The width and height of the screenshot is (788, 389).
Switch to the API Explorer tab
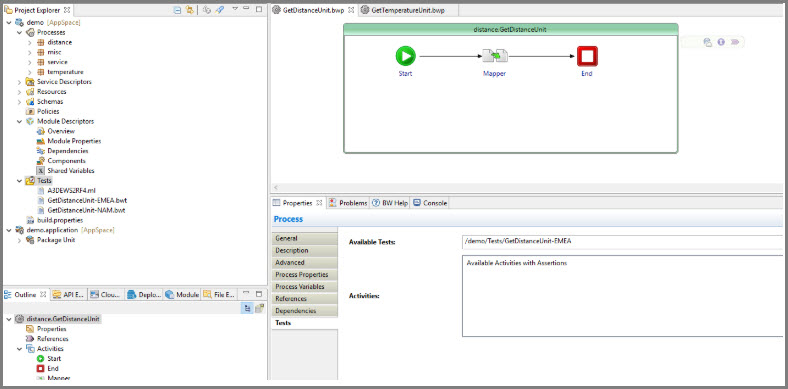[x=68, y=295]
